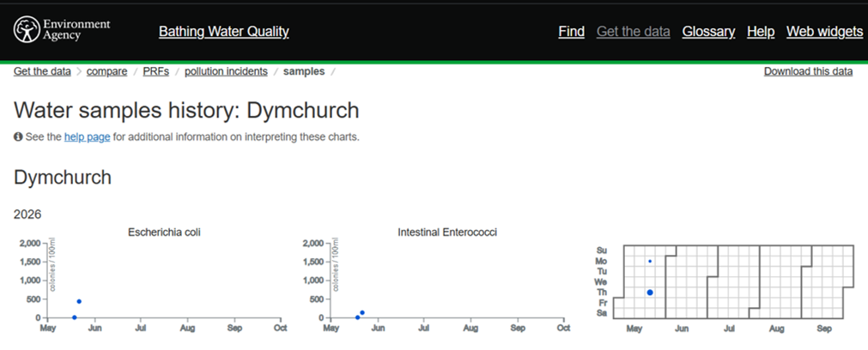The image size is (868, 350).
Task: Open the help page inline link
Action: pos(87,136)
